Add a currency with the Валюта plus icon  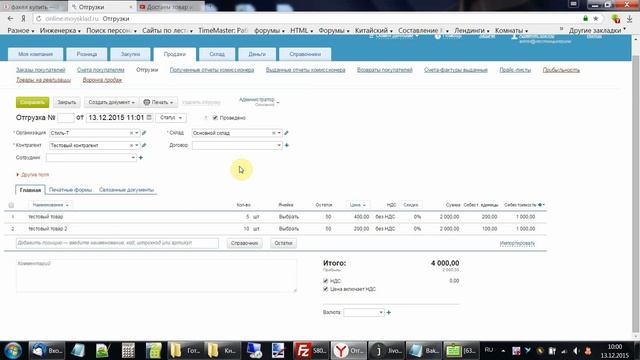389,312
